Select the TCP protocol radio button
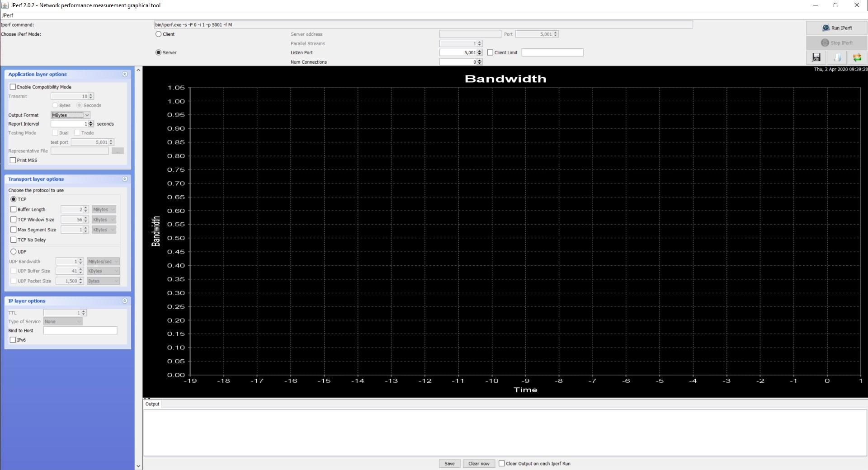This screenshot has height=470, width=868. pos(14,199)
